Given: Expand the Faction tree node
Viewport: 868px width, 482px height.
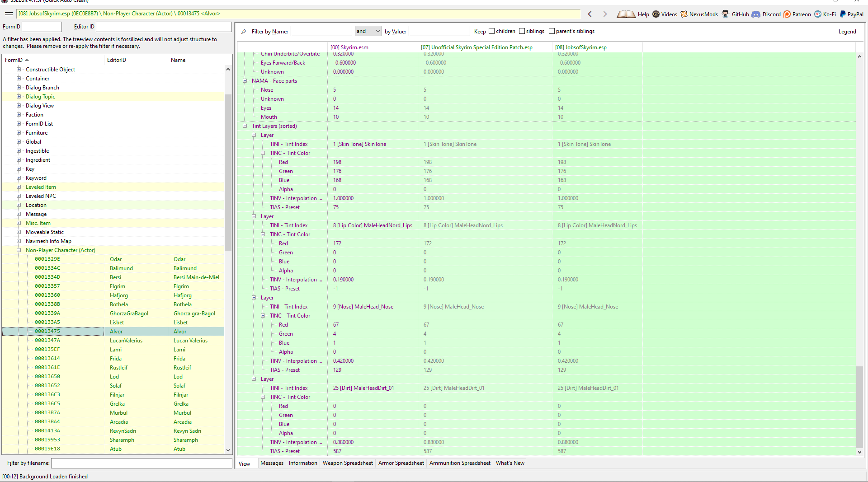Looking at the screenshot, I should click(19, 115).
